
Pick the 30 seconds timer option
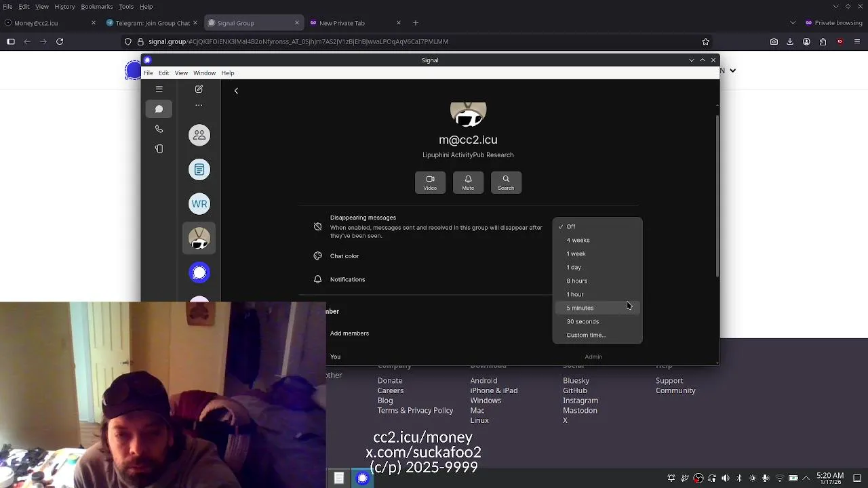(x=597, y=321)
